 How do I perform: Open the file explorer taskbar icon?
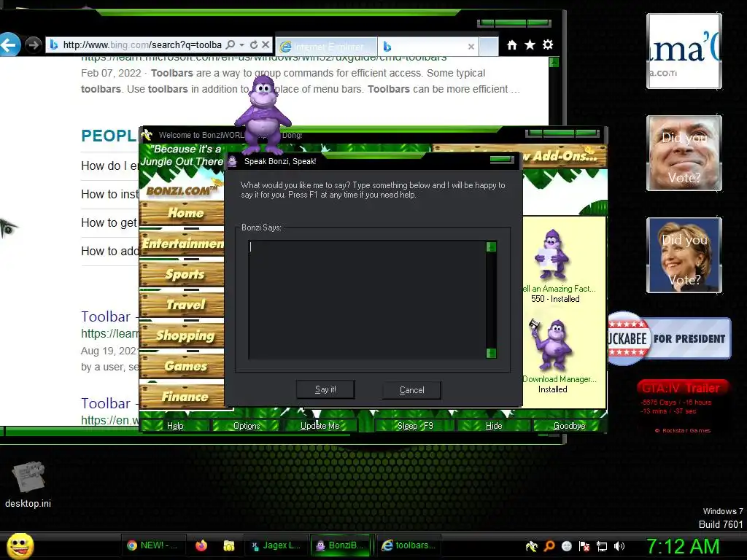tap(228, 545)
